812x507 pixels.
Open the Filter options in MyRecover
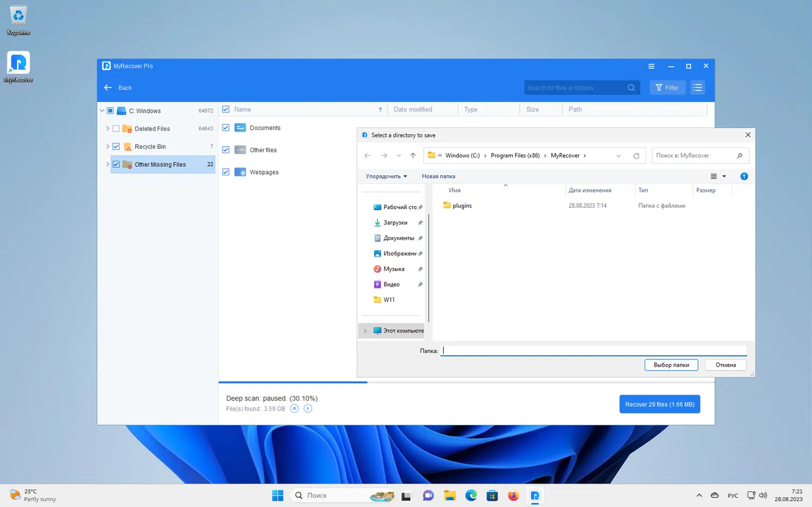point(667,87)
